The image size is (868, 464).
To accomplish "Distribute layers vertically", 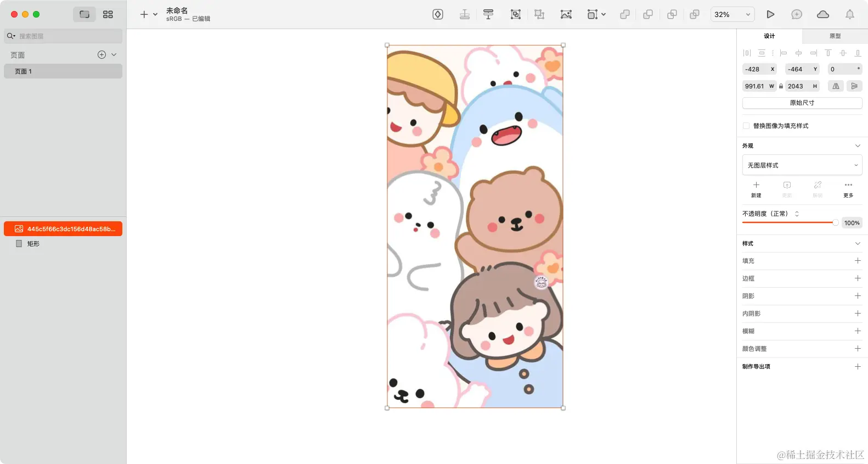I will (762, 53).
